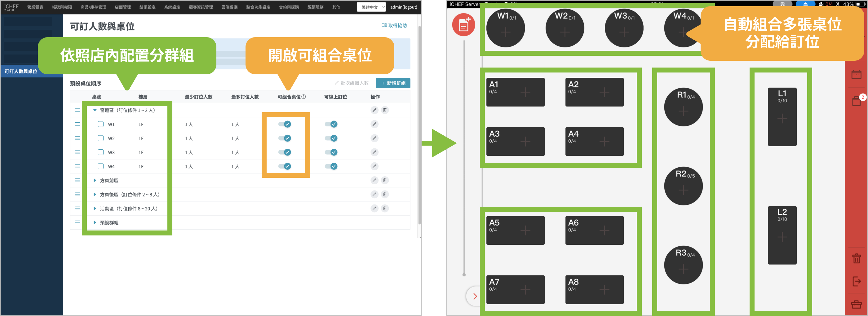Click the help icon next to 可組合桌位
This screenshot has height=316, width=868.
(303, 97)
